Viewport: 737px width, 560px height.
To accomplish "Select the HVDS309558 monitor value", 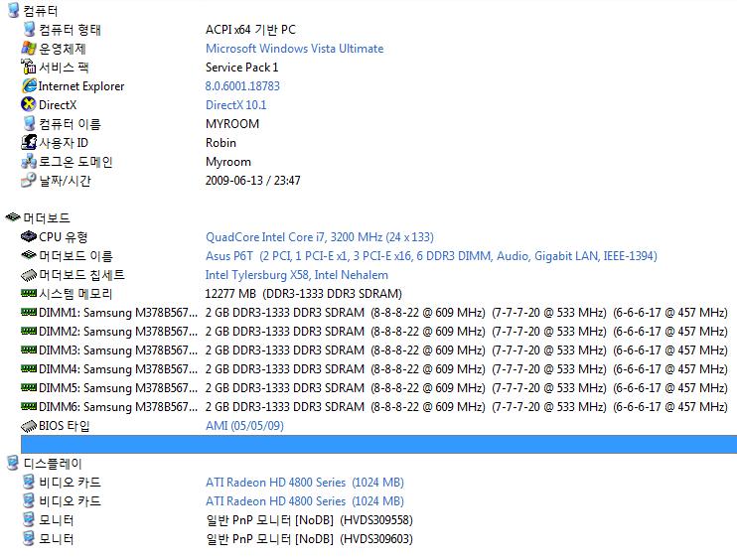I will click(309, 520).
